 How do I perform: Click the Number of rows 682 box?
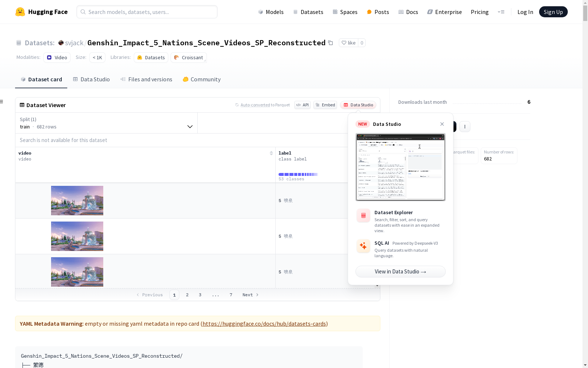[499, 156]
